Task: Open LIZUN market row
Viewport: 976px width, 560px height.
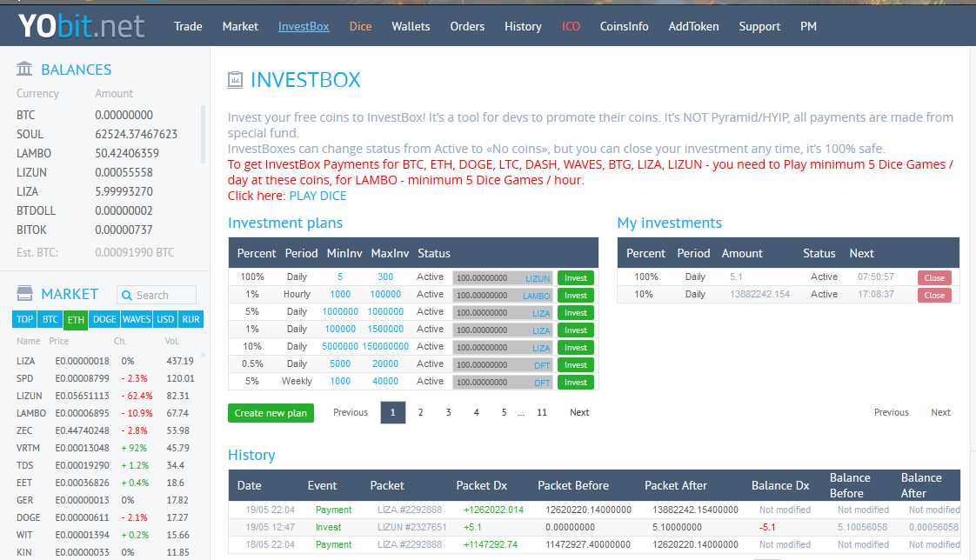Action: (x=106, y=396)
